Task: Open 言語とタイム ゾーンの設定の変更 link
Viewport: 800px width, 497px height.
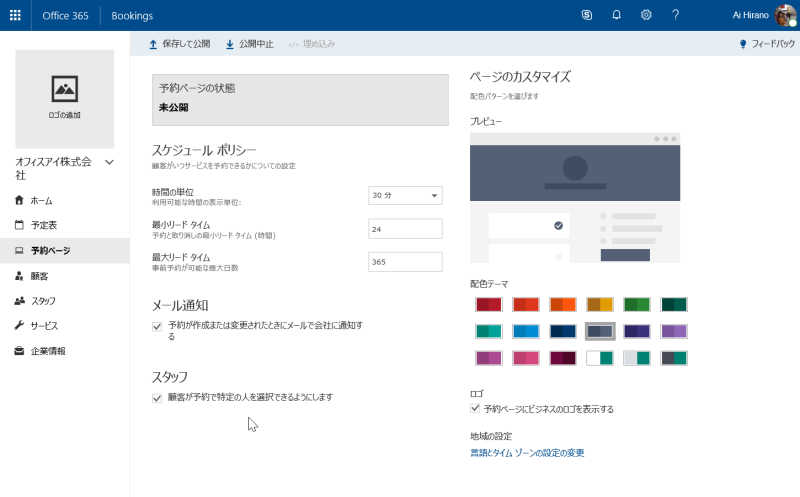Action: [x=527, y=453]
